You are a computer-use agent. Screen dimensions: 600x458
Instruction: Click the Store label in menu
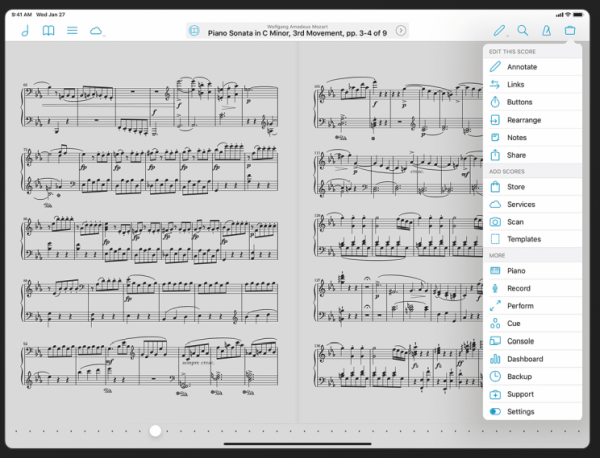click(516, 187)
